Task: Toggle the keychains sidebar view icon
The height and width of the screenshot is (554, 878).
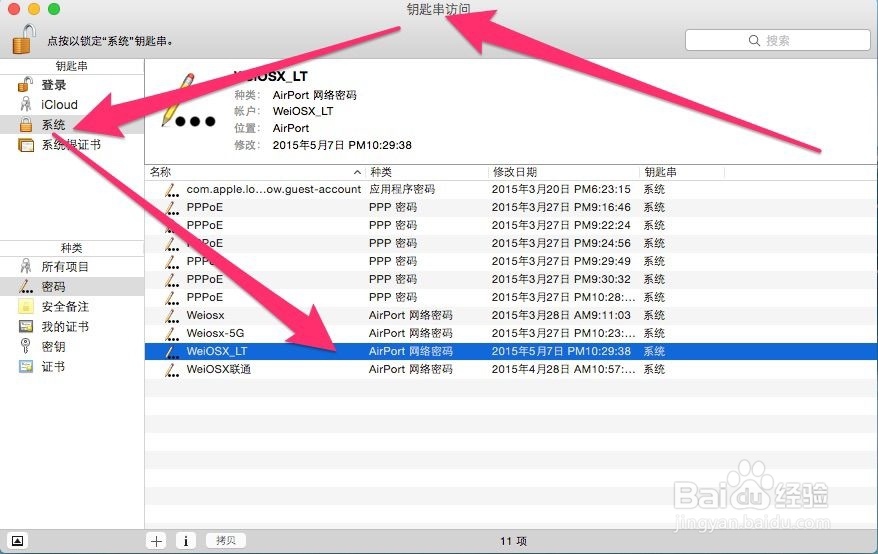Action: point(17,541)
